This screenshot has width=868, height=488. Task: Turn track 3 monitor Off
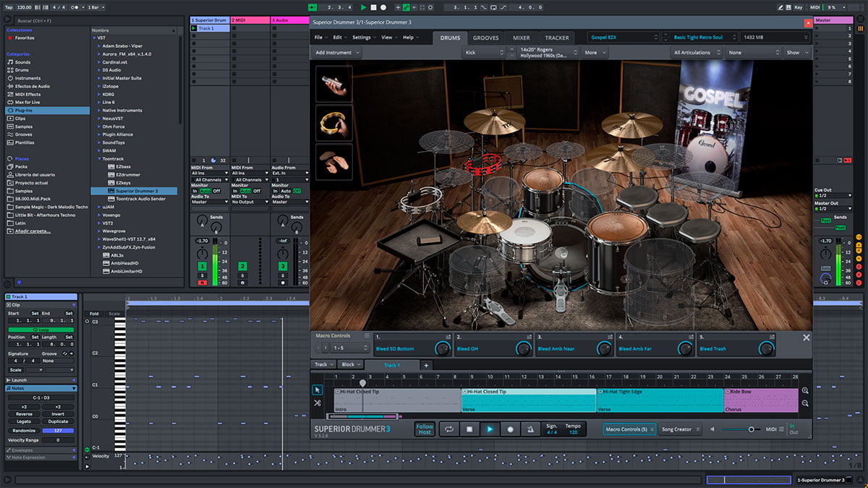tap(297, 191)
